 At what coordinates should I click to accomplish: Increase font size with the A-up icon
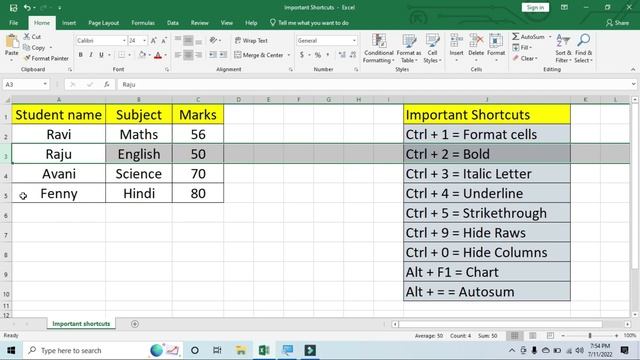click(x=153, y=40)
